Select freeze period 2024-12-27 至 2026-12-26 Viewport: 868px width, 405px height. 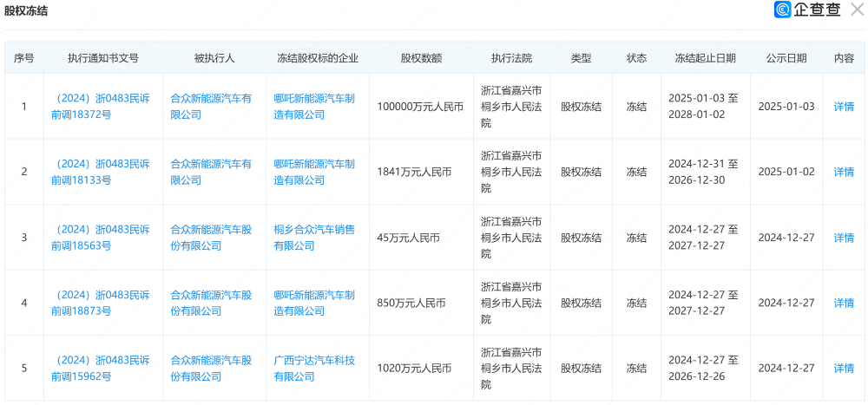pos(704,369)
